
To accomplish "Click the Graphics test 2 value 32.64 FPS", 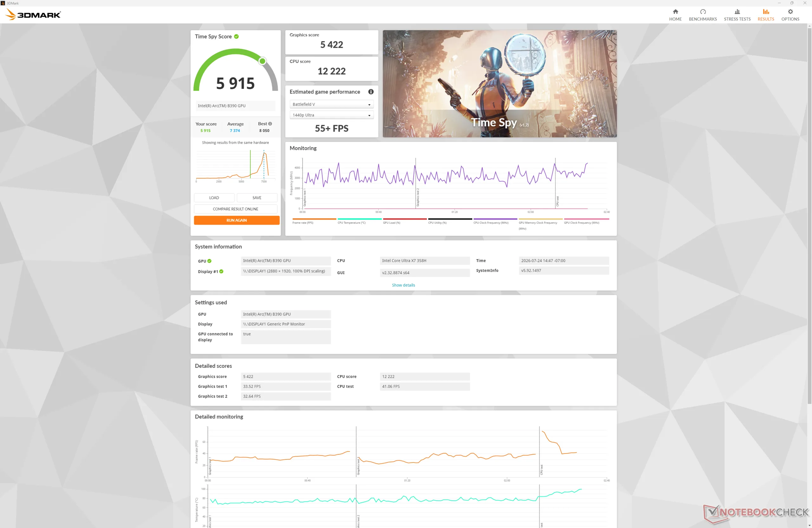I will (285, 397).
